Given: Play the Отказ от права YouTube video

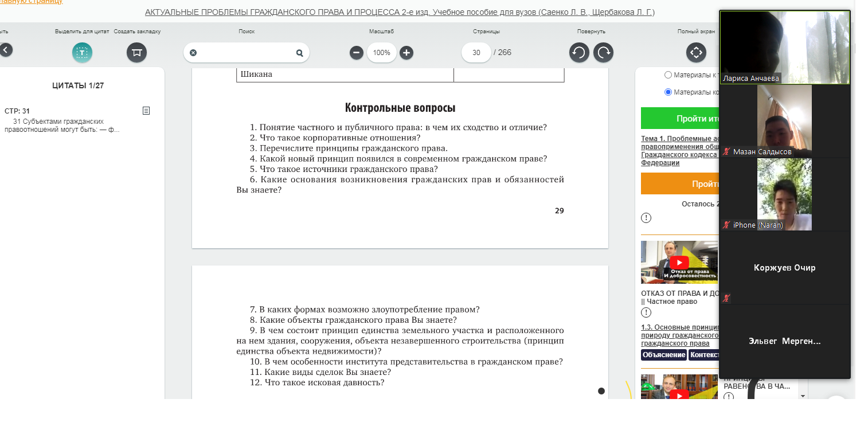Looking at the screenshot, I should pyautogui.click(x=679, y=263).
